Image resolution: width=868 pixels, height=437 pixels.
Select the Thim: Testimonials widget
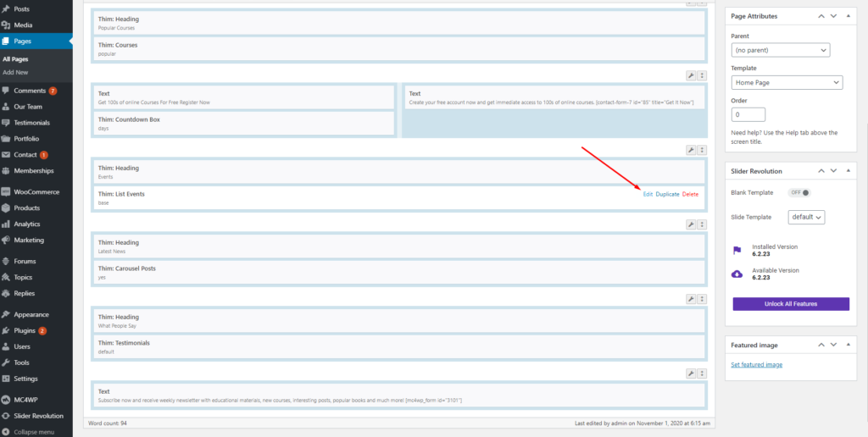[399, 347]
